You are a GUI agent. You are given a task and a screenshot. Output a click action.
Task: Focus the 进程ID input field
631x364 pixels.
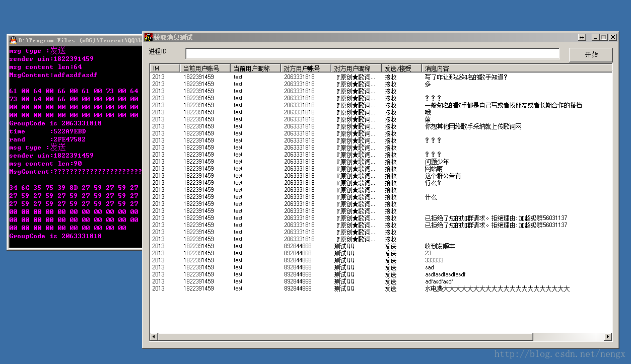[372, 53]
